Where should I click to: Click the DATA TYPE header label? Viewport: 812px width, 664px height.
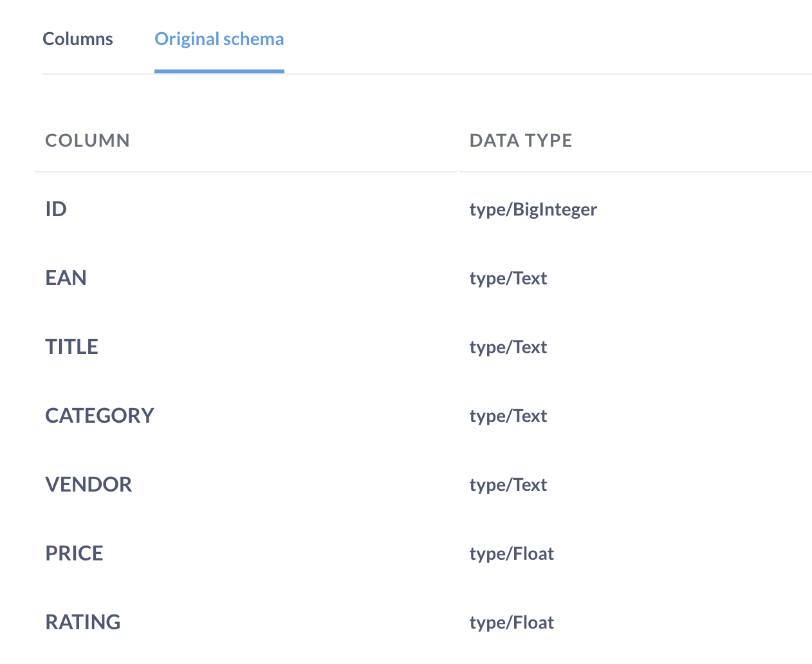(521, 140)
